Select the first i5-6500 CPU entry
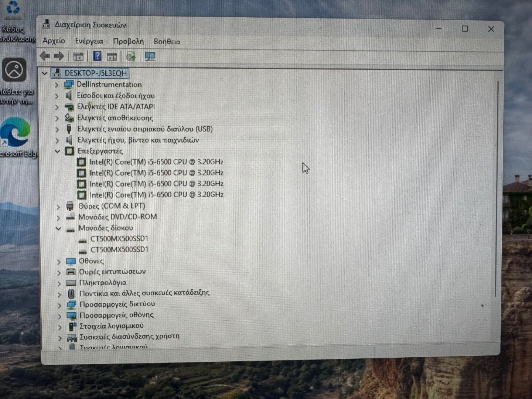Screen dimensions: 532x399 point(156,162)
